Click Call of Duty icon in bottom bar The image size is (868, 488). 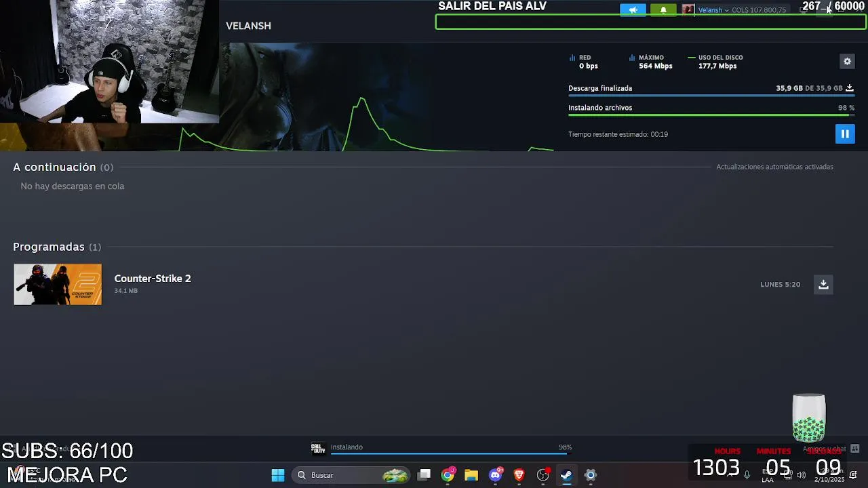(x=318, y=448)
